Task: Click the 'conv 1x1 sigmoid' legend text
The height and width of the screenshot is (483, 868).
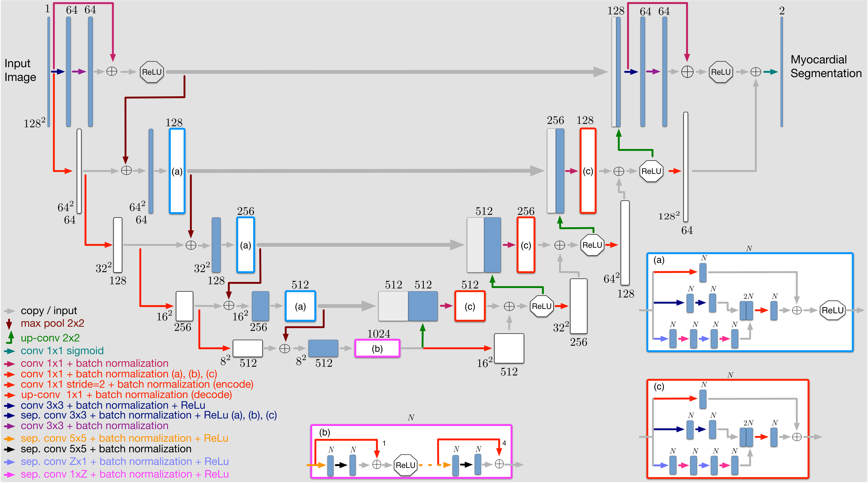Action: click(x=62, y=351)
